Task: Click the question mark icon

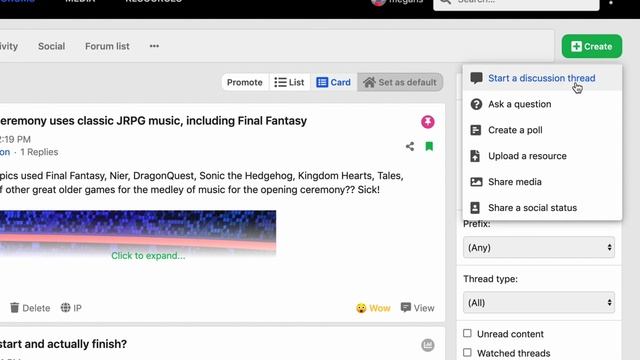Action: click(476, 104)
